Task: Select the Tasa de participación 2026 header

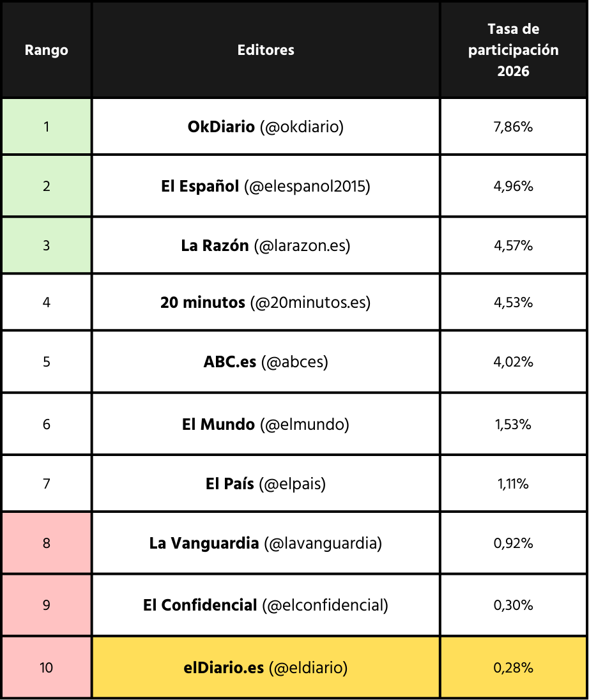Action: pyautogui.click(x=514, y=50)
